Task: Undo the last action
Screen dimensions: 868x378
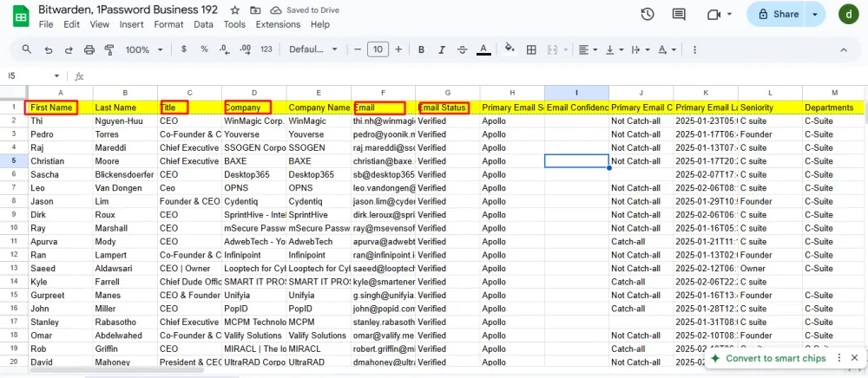Action: (x=48, y=49)
